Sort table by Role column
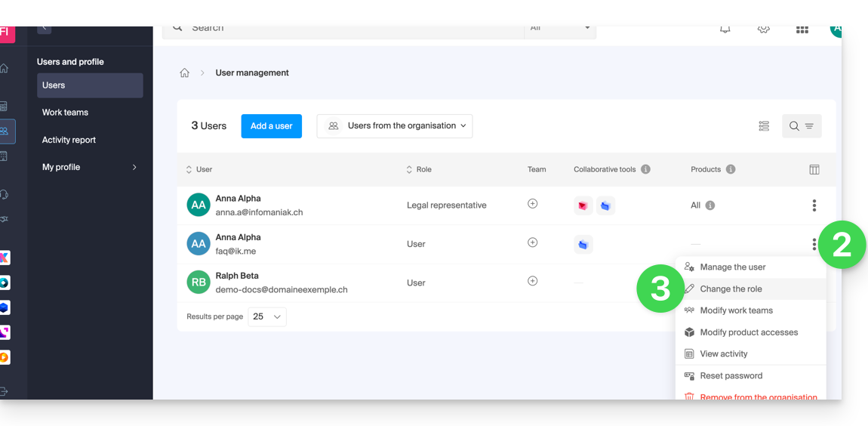868x426 pixels. 419,169
